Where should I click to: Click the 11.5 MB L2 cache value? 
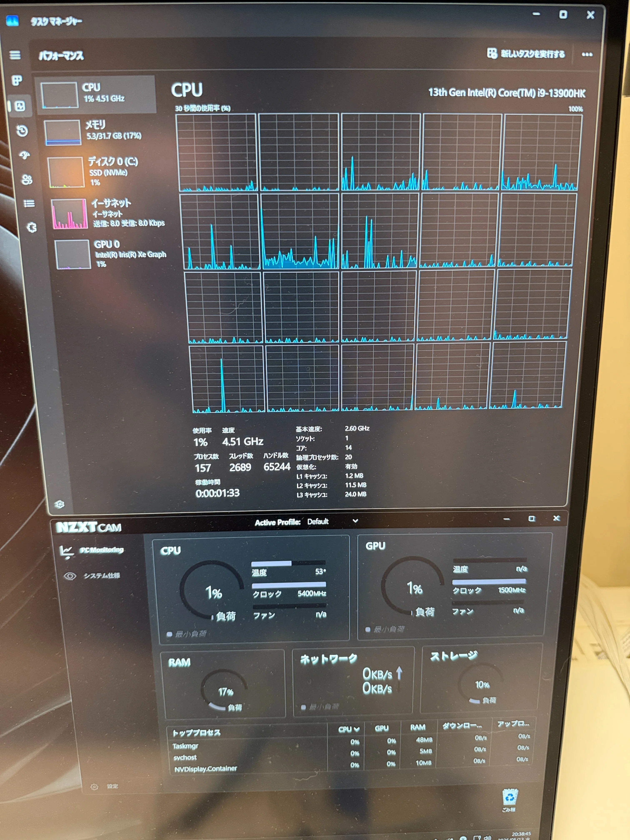coord(355,485)
